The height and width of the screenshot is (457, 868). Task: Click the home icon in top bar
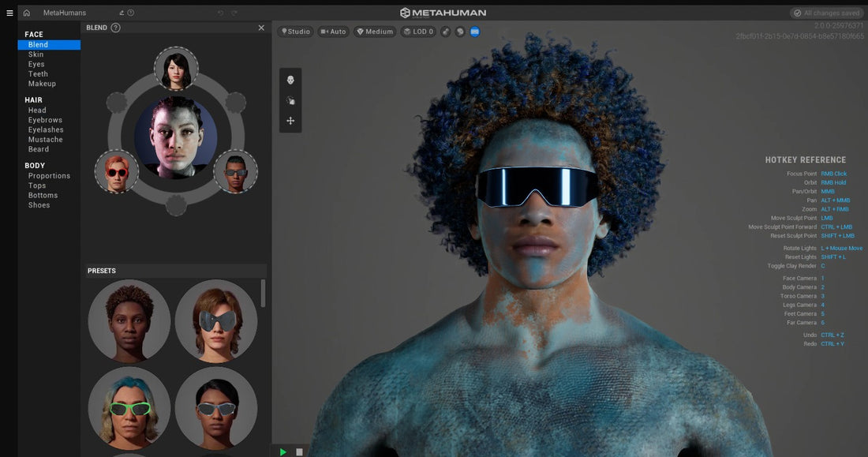click(x=27, y=13)
